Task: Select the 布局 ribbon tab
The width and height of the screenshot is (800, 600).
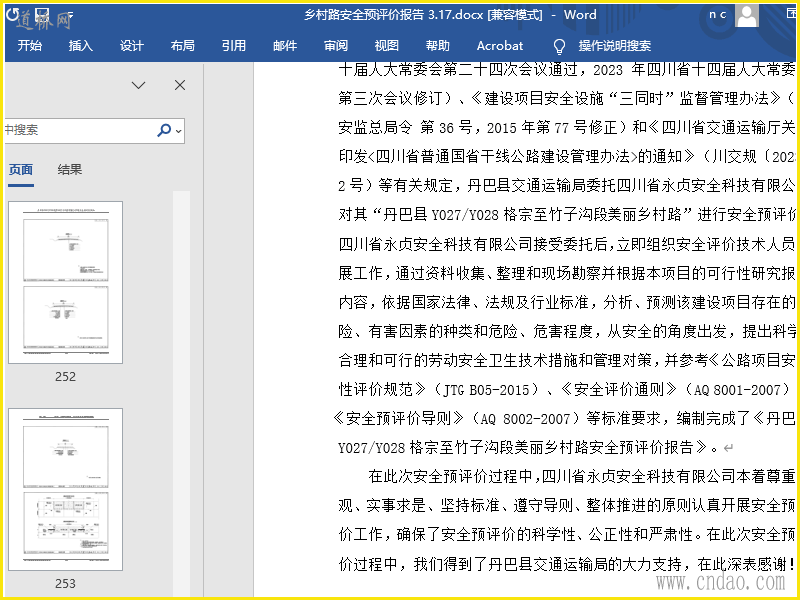Action: click(x=183, y=45)
